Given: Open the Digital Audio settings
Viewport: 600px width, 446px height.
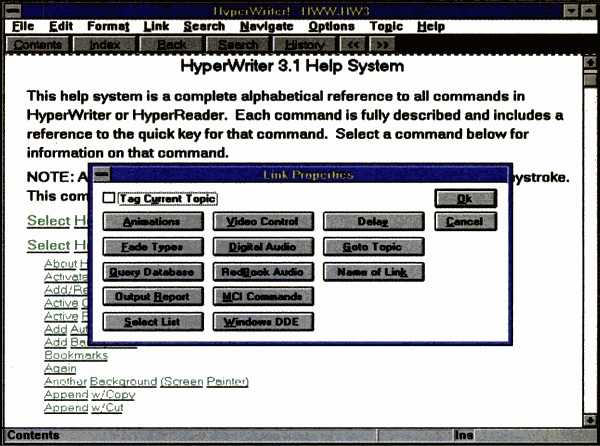Looking at the screenshot, I should coord(261,247).
